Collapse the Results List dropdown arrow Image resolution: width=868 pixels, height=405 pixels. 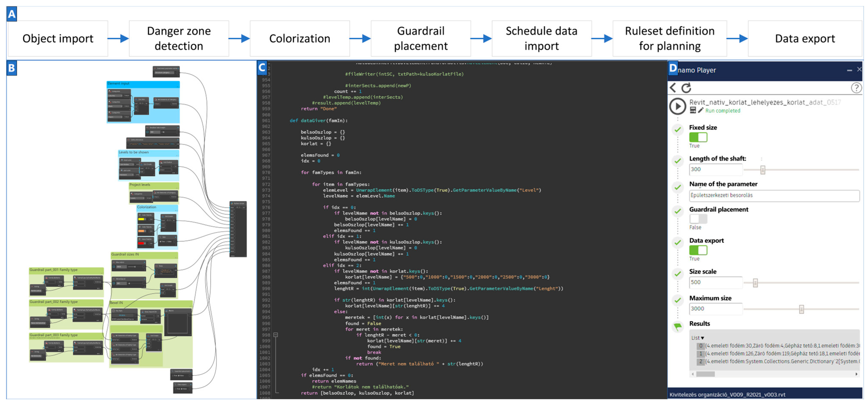pos(702,338)
